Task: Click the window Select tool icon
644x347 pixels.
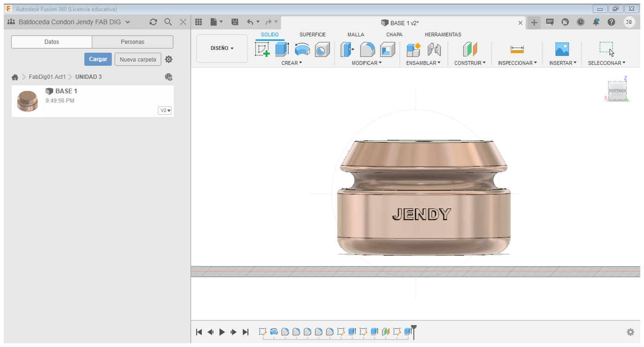Action: pos(606,48)
